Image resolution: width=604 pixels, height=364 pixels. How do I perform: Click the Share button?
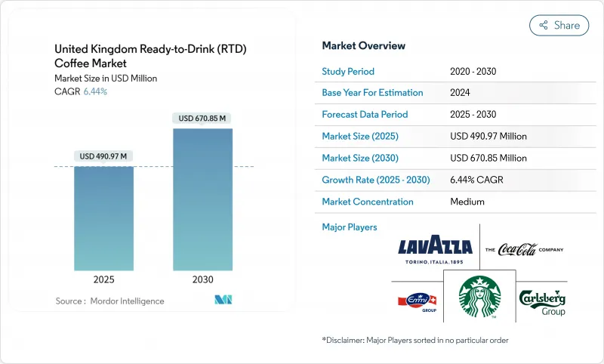click(559, 25)
